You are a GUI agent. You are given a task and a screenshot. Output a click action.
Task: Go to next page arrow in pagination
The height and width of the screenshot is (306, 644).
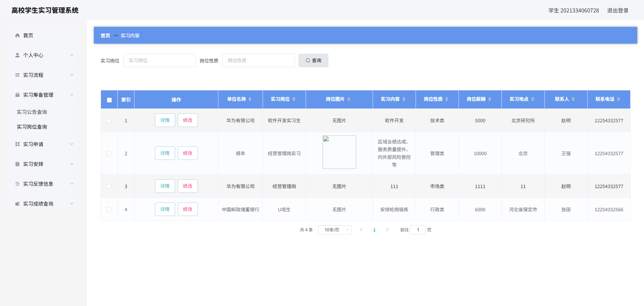click(387, 230)
